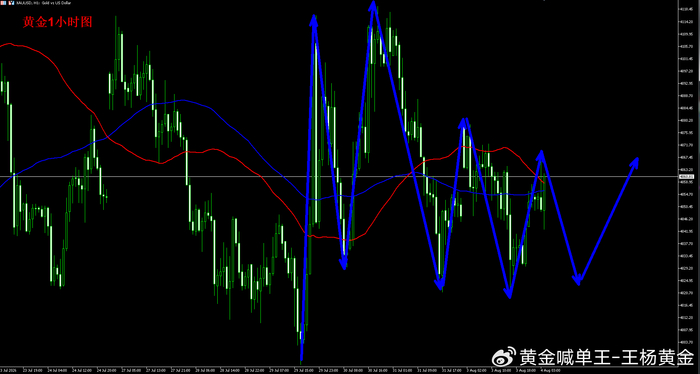Image resolution: width=700 pixels, height=374 pixels.
Task: Click the highlighted current price label on axis
Action: [x=688, y=177]
